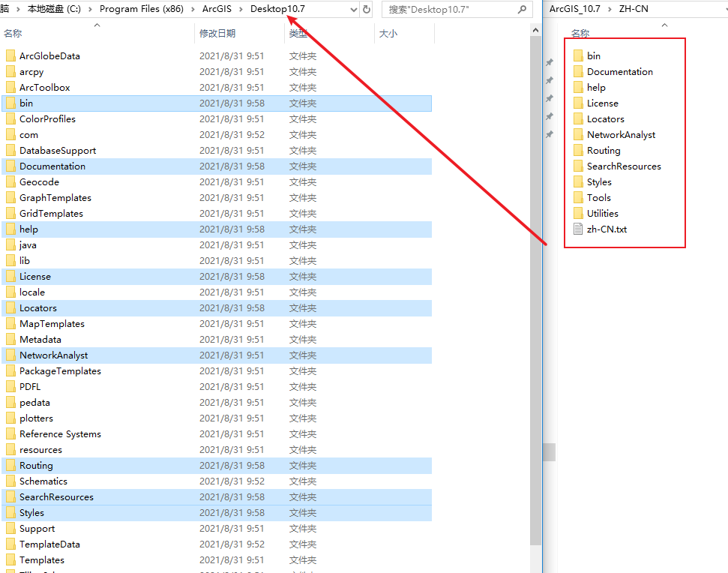Click ArcGIS_10.7 breadcrumb in right window
The width and height of the screenshot is (728, 573).
click(575, 9)
